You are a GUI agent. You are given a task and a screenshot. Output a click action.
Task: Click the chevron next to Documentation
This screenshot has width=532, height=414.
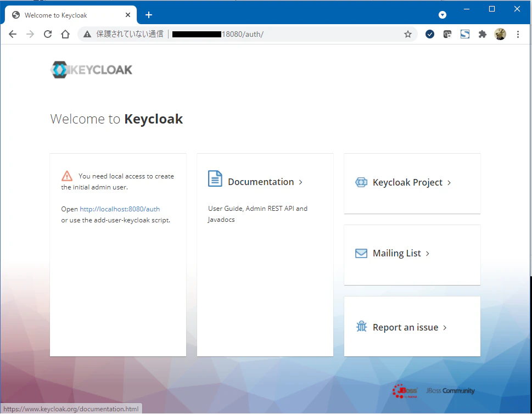[x=300, y=182]
